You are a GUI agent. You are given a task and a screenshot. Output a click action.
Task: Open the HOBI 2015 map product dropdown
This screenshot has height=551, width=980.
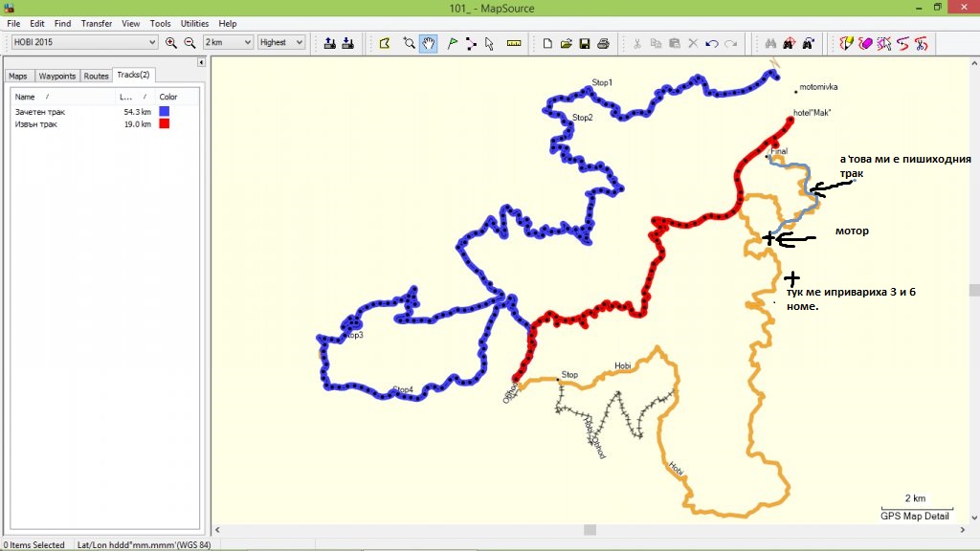click(x=84, y=42)
